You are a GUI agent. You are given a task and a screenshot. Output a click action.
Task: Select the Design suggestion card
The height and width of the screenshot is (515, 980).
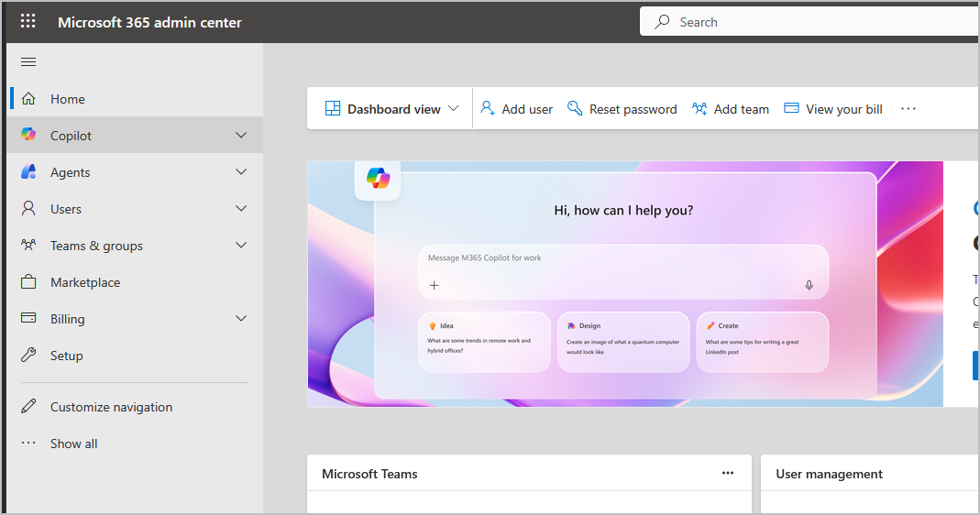coord(623,341)
